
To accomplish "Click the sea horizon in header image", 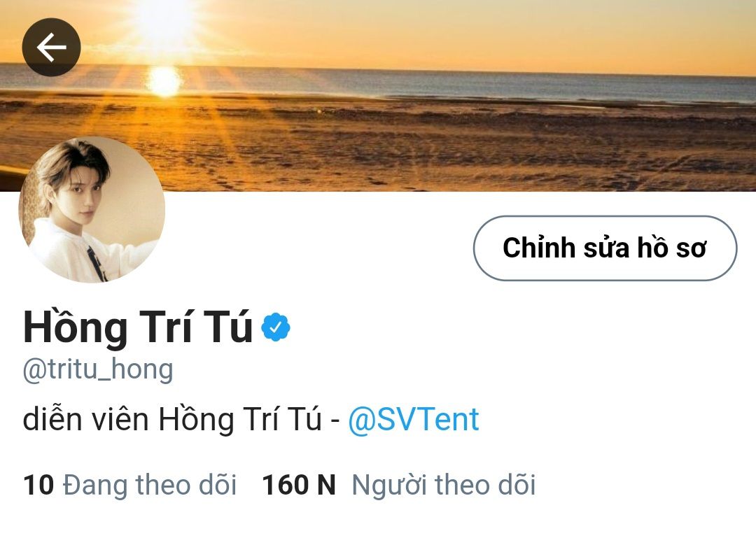I will tap(434, 82).
